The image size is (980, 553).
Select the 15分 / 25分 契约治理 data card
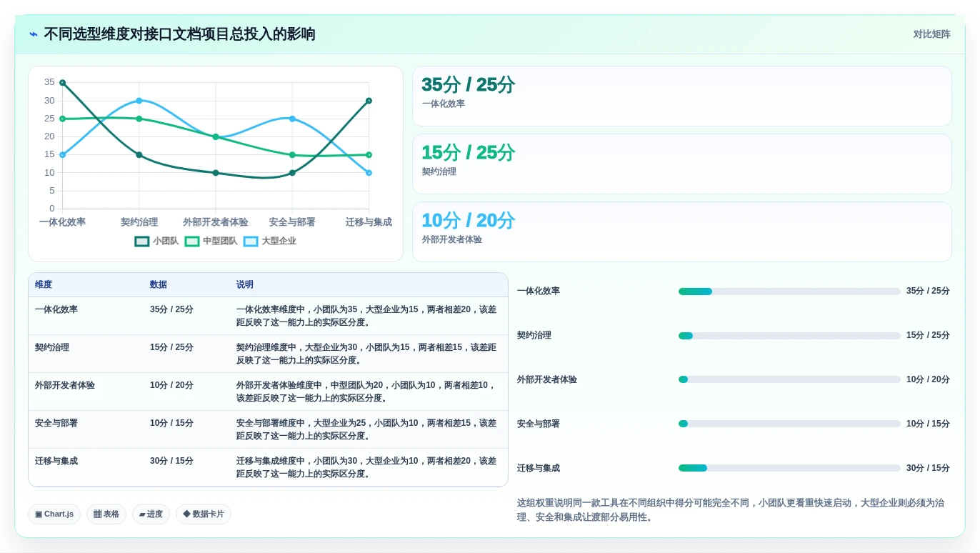tap(682, 164)
